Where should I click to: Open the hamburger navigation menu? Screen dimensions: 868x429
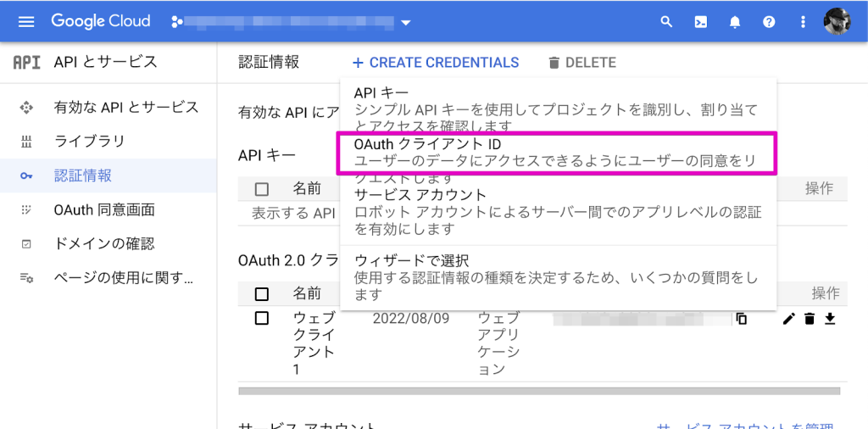point(26,22)
